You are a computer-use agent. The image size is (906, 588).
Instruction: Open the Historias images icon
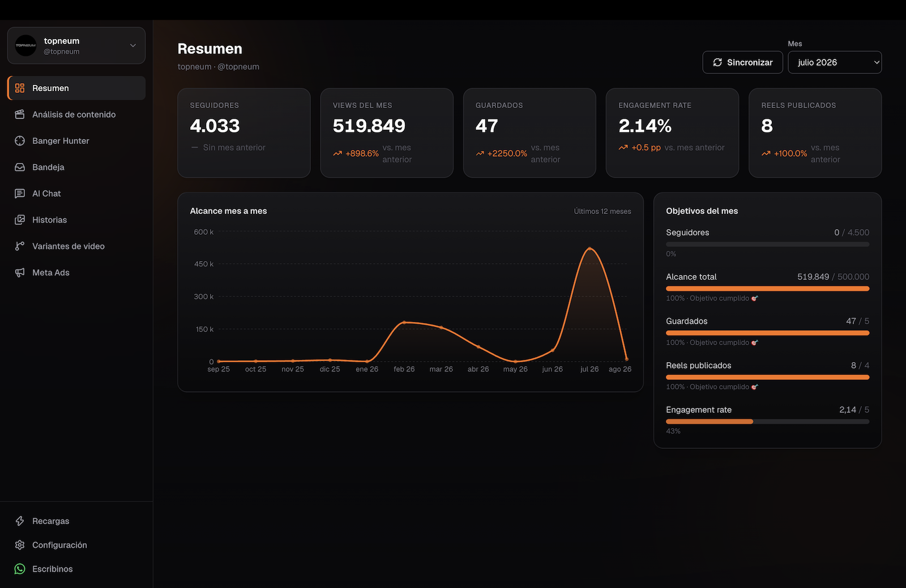point(20,220)
